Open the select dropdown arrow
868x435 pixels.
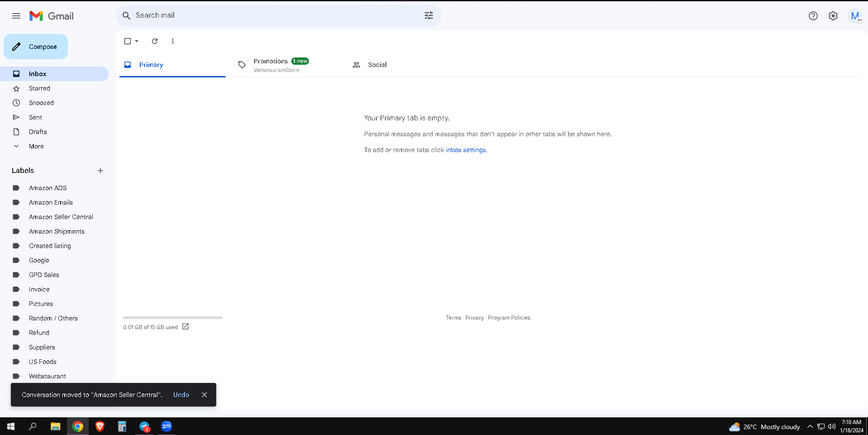tap(137, 41)
